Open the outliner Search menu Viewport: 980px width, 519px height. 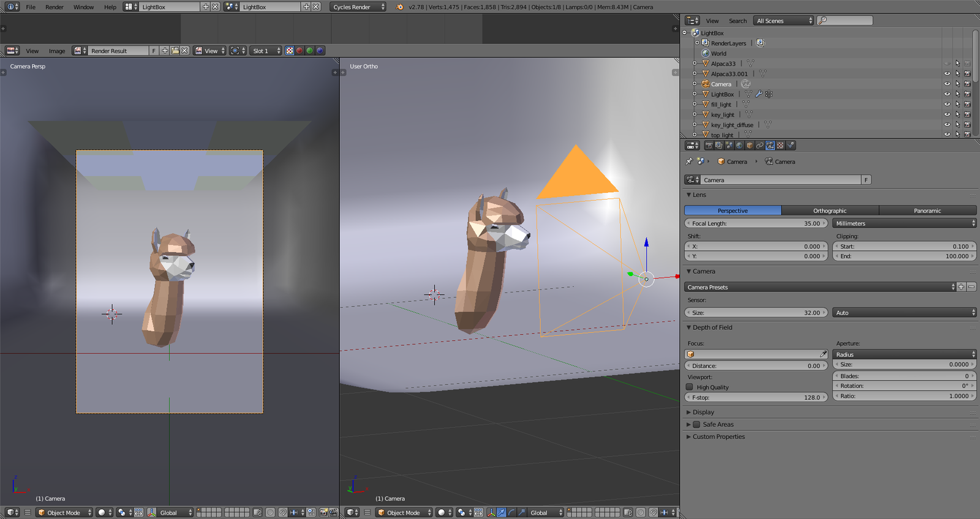737,21
